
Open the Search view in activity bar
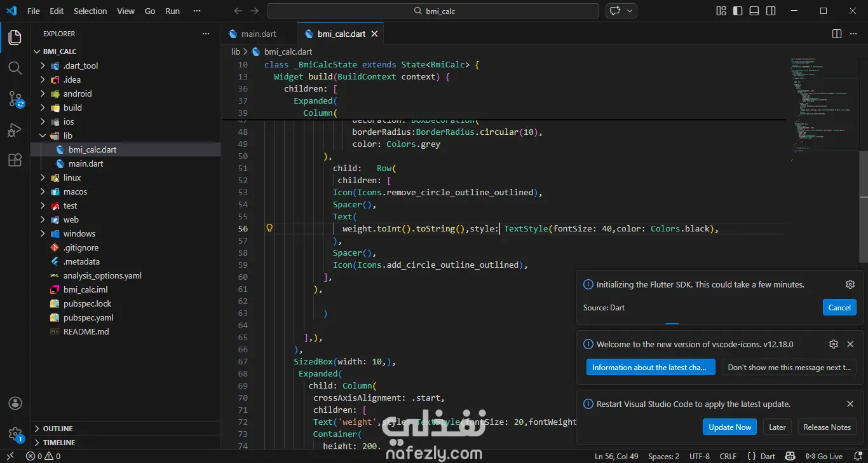15,68
